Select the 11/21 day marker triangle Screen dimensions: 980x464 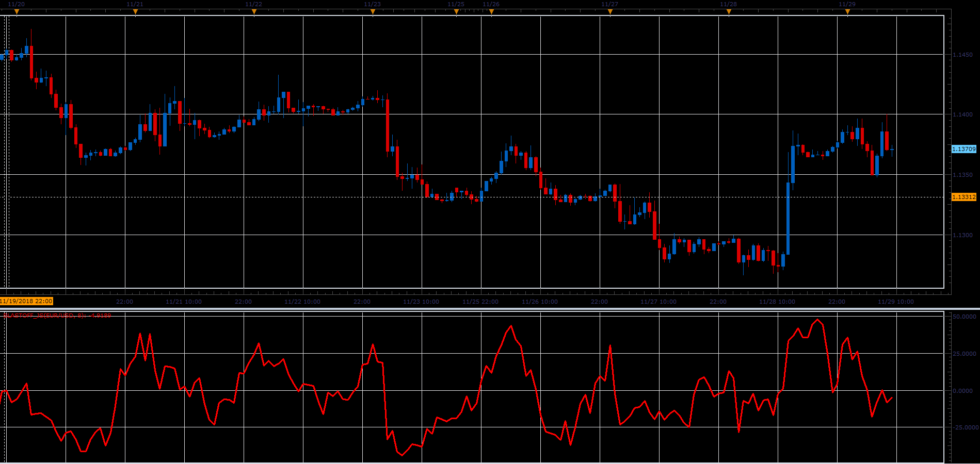pyautogui.click(x=135, y=12)
